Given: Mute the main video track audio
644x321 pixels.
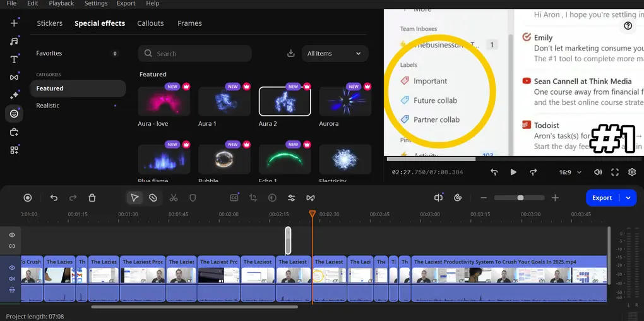Looking at the screenshot, I should coord(12,279).
